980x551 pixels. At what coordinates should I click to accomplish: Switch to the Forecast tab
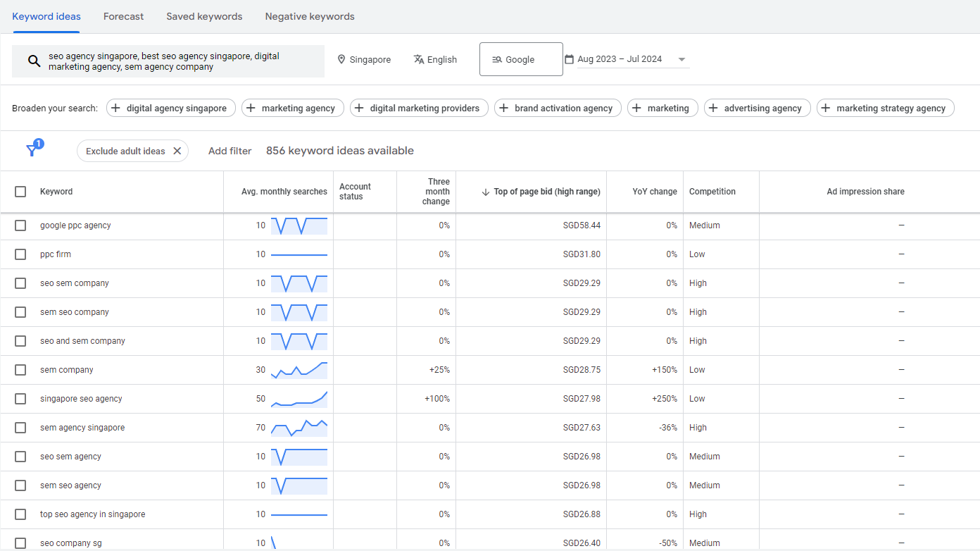pyautogui.click(x=123, y=16)
